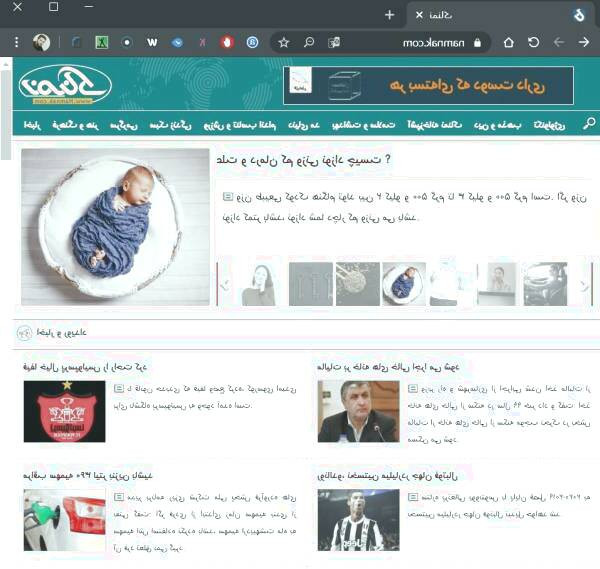Open the zoom magnifier icon in address bar
Screen dimensions: 600x569
pos(309,42)
